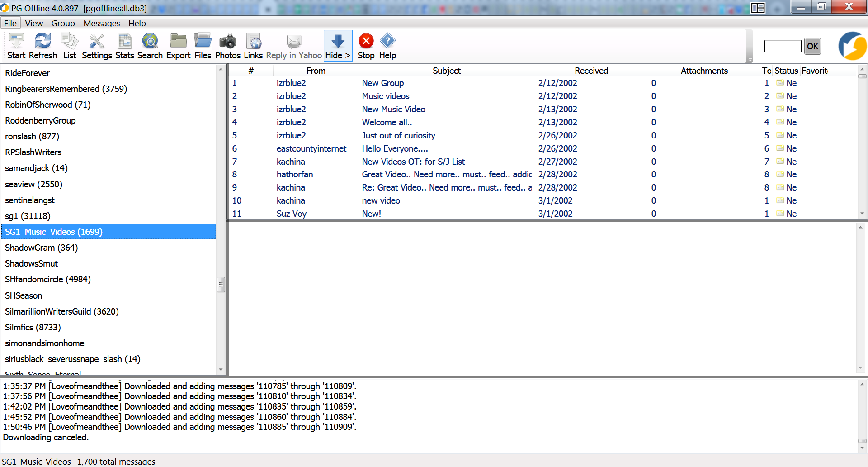Open the Group menu
868x467 pixels.
click(x=63, y=23)
